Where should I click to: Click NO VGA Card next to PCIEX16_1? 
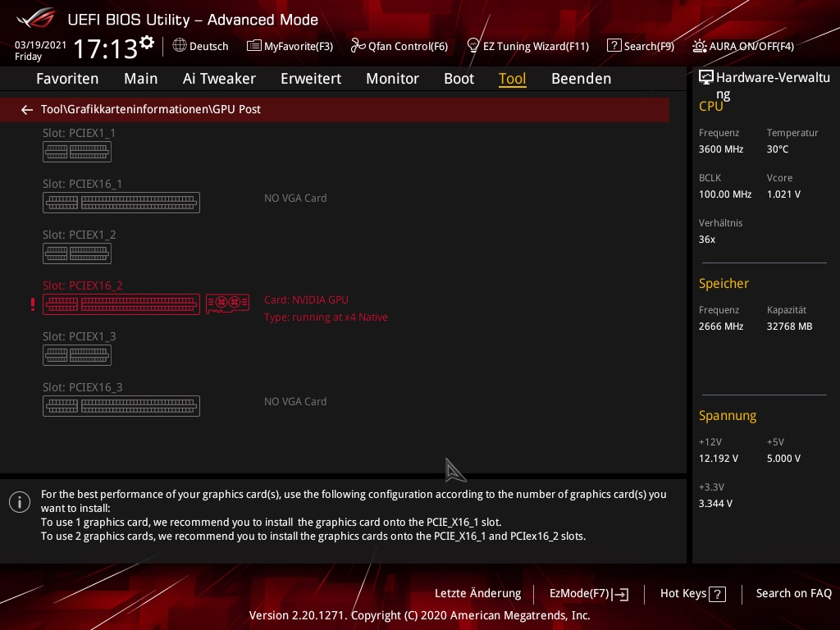pyautogui.click(x=295, y=199)
